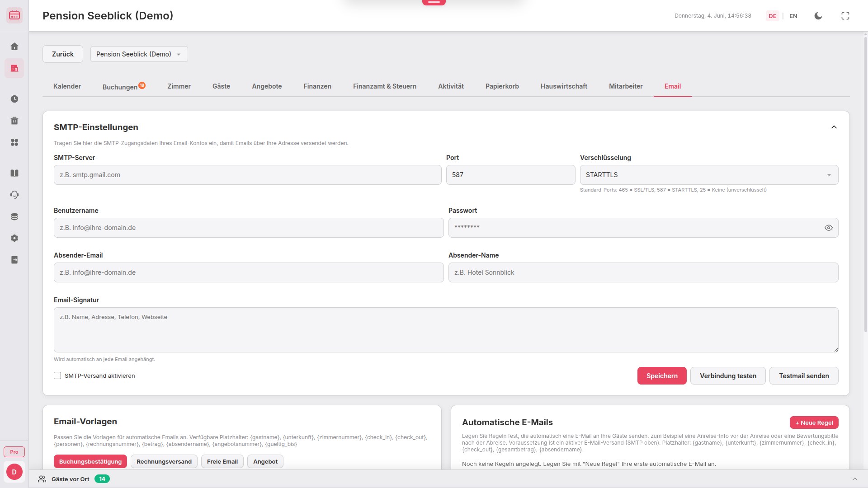The width and height of the screenshot is (868, 488).
Task: Focus the Absender-Email input field
Action: click(249, 272)
